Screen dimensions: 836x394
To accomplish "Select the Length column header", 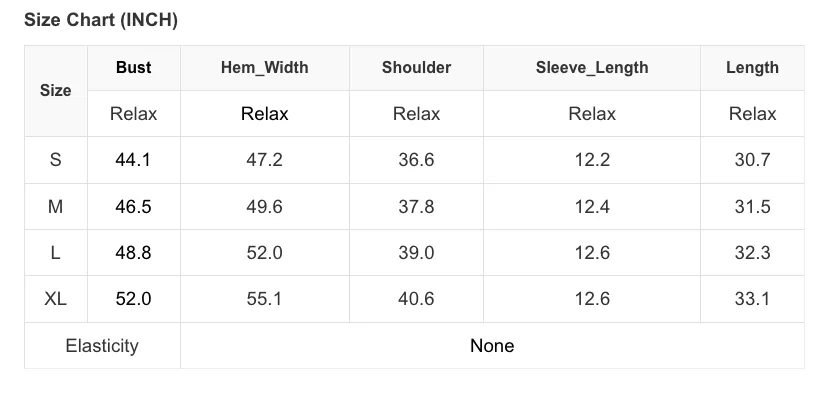I will coord(752,68).
